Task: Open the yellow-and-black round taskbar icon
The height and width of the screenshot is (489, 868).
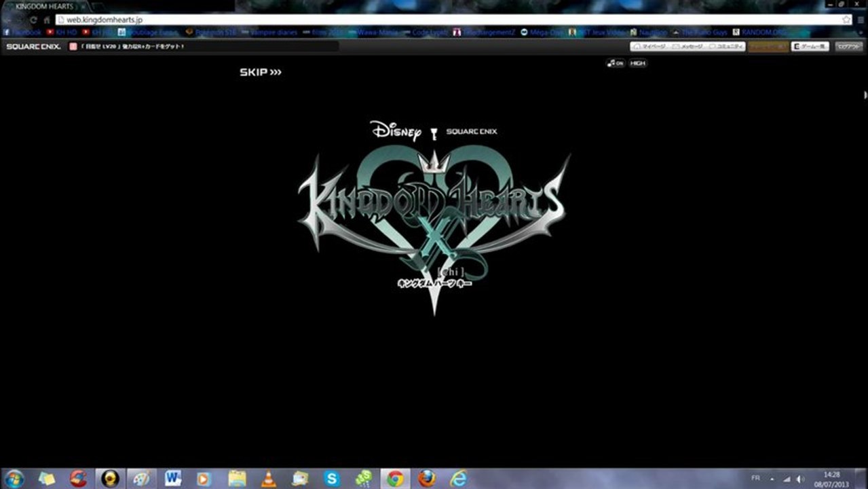Action: [110, 478]
